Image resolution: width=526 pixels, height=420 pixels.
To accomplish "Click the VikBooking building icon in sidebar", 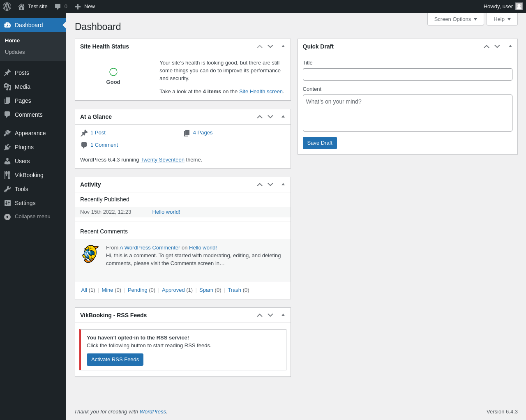I will point(7,175).
